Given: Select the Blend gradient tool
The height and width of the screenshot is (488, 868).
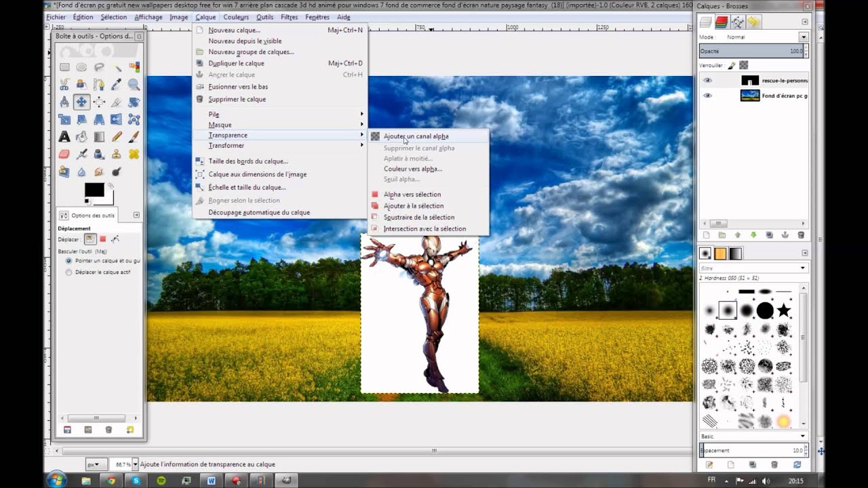Looking at the screenshot, I should pos(99,137).
